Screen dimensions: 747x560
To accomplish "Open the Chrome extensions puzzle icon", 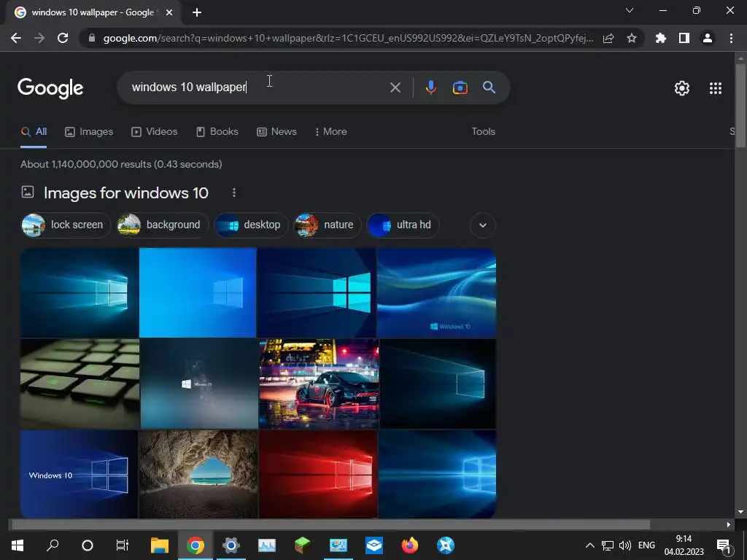I will [661, 38].
